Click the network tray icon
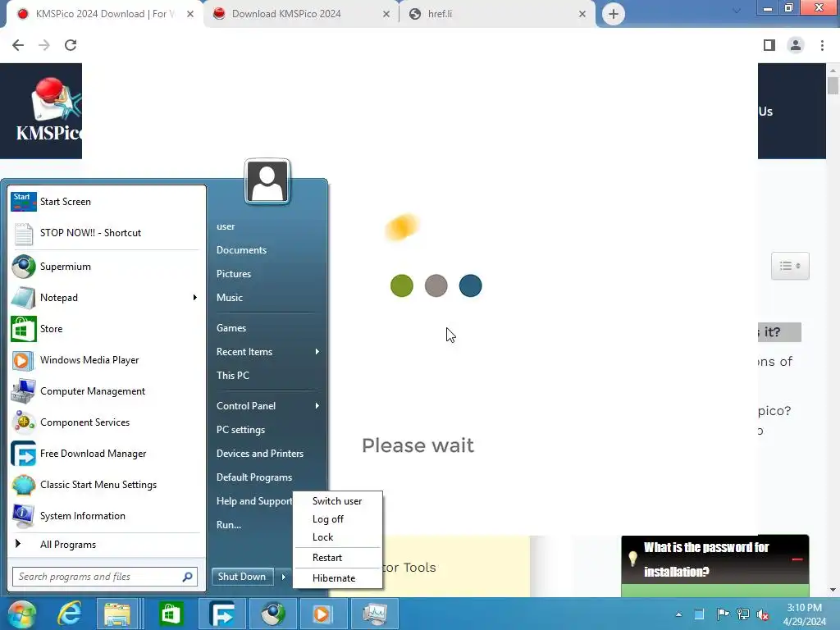The width and height of the screenshot is (840, 630). click(743, 614)
